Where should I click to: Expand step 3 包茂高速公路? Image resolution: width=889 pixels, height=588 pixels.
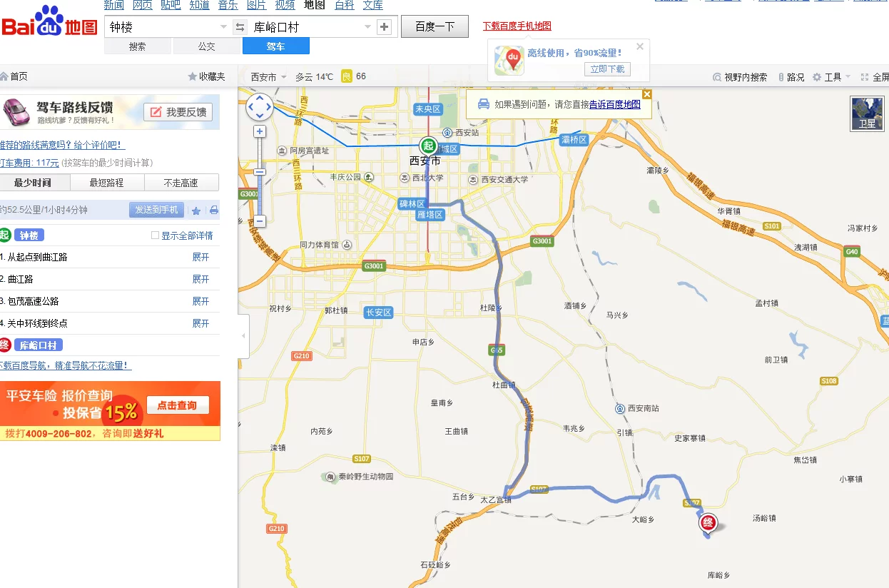coord(200,301)
